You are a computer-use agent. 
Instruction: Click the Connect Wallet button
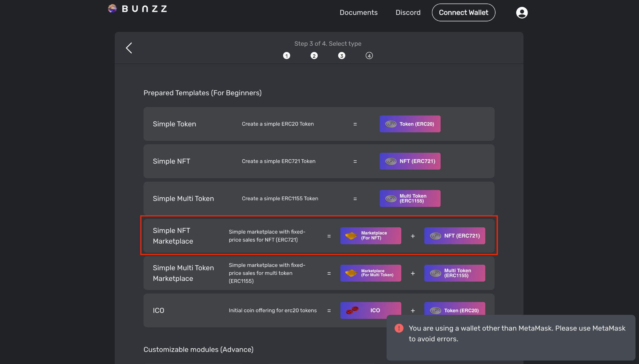point(464,12)
